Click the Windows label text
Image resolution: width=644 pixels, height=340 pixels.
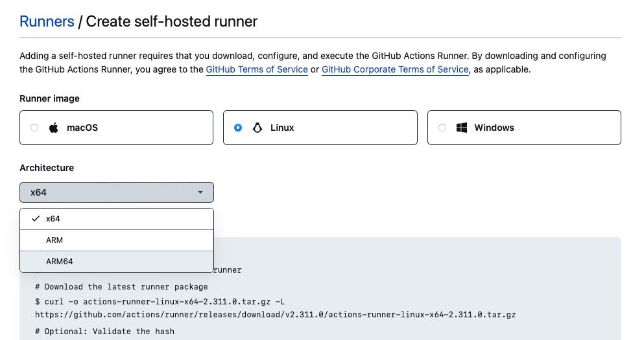(x=494, y=128)
